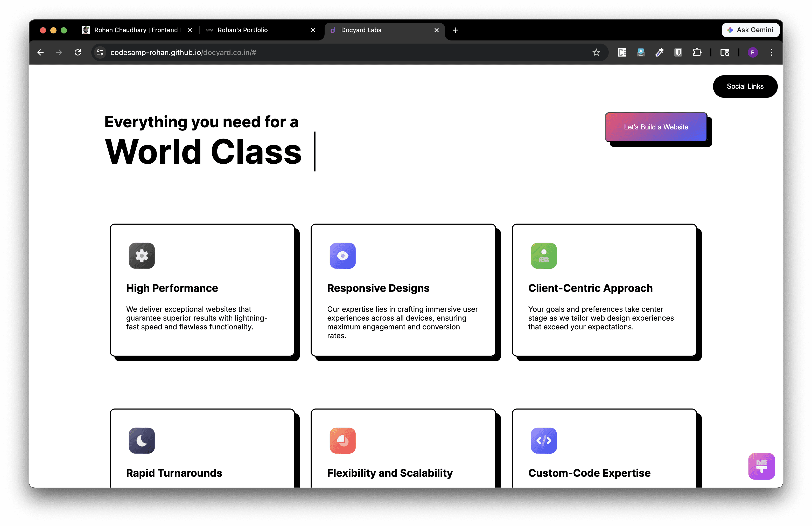Bookmark this page with the star icon

[596, 52]
